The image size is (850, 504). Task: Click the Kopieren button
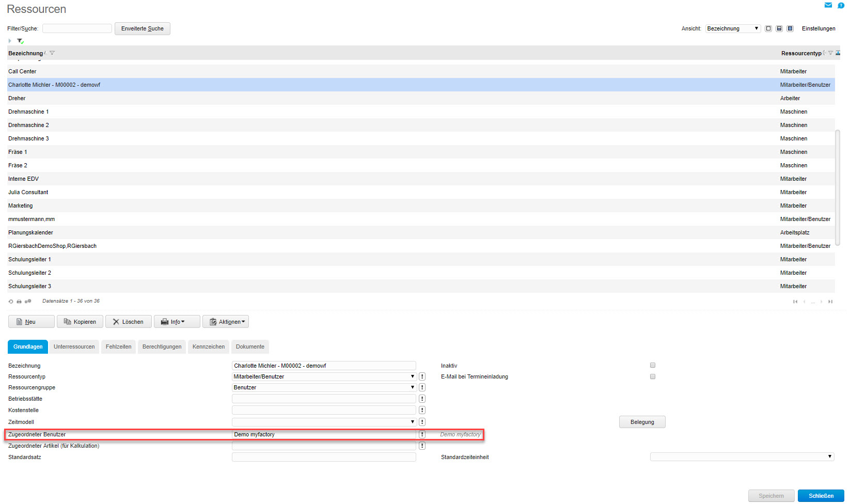80,322
